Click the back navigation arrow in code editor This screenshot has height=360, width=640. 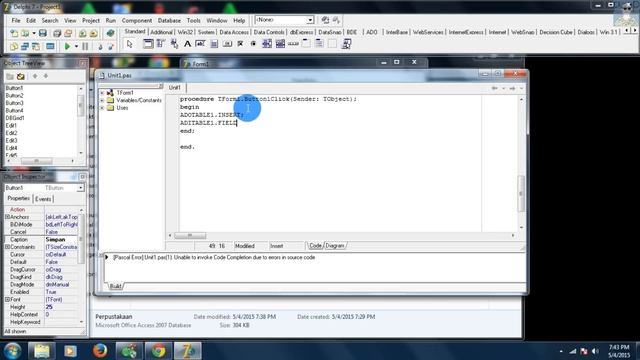pyautogui.click(x=494, y=88)
